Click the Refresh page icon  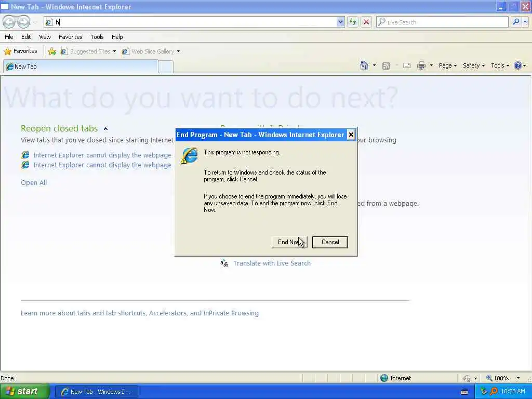point(353,22)
